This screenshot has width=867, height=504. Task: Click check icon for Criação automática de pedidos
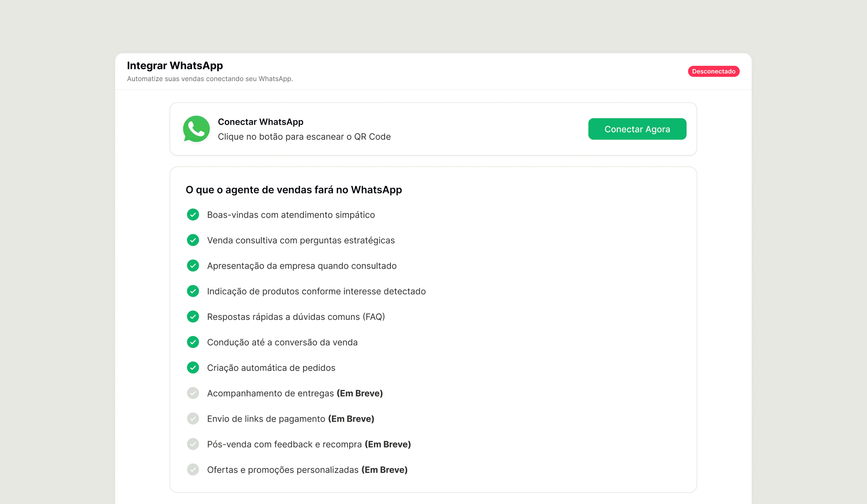click(193, 368)
